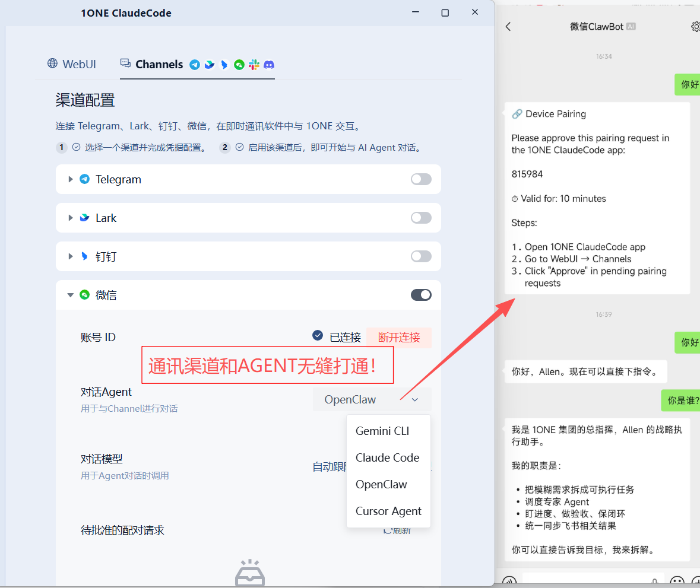Switch to the WebUI tab

(x=71, y=64)
